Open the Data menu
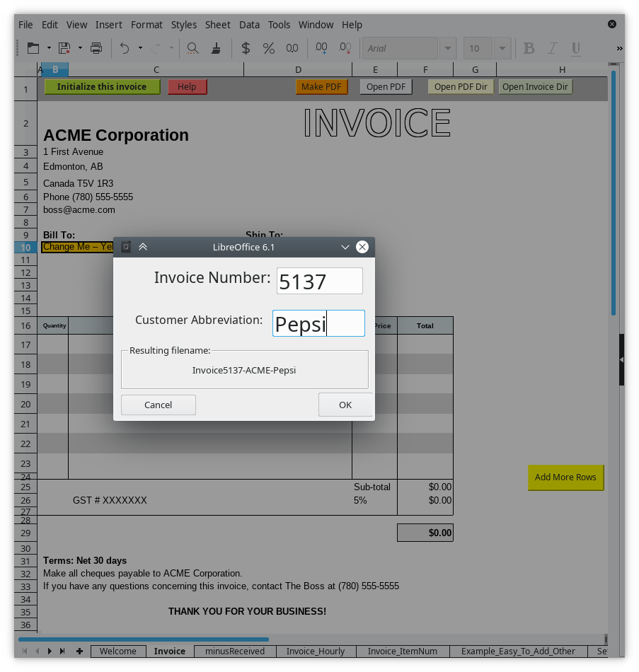The image size is (639, 672). tap(250, 25)
